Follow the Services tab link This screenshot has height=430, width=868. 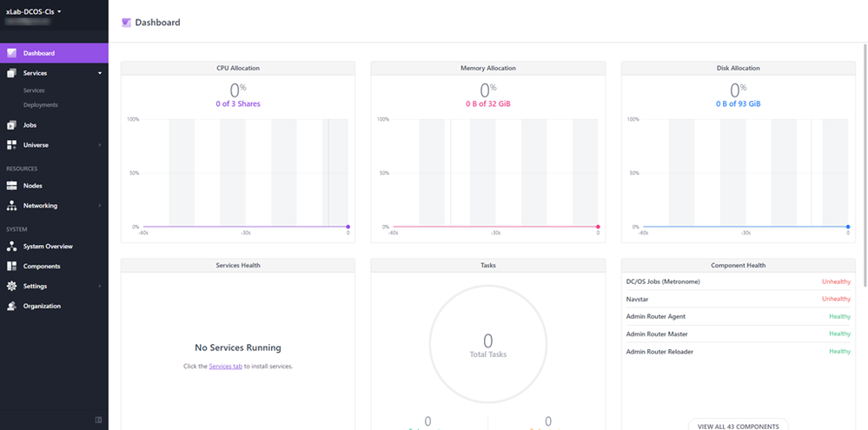(x=225, y=367)
